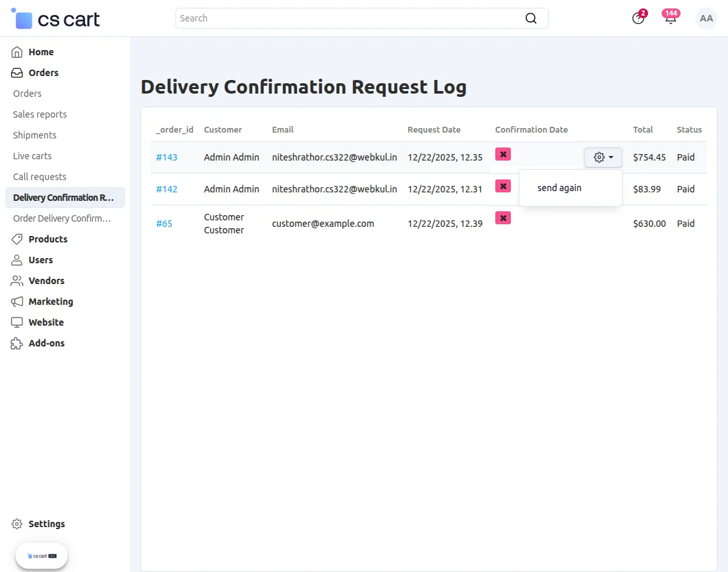The width and height of the screenshot is (728, 572).
Task: Open the Orders section in sidebar
Action: (44, 72)
